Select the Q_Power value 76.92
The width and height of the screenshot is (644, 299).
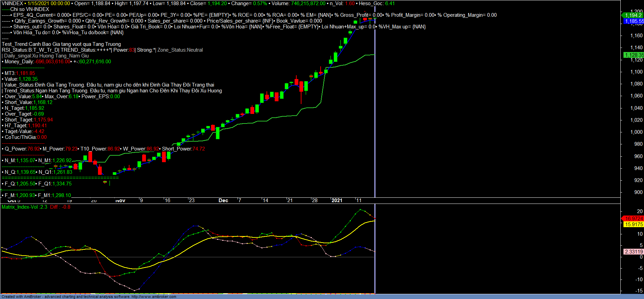pyautogui.click(x=34, y=149)
